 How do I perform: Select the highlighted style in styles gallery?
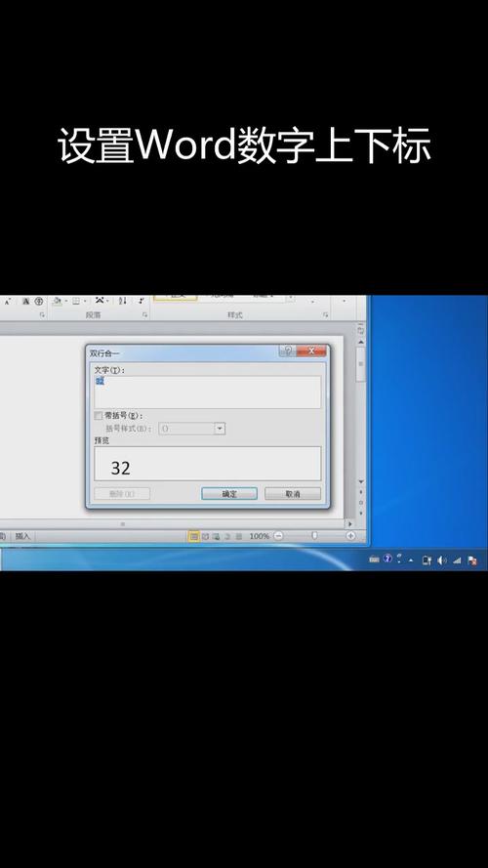click(176, 297)
